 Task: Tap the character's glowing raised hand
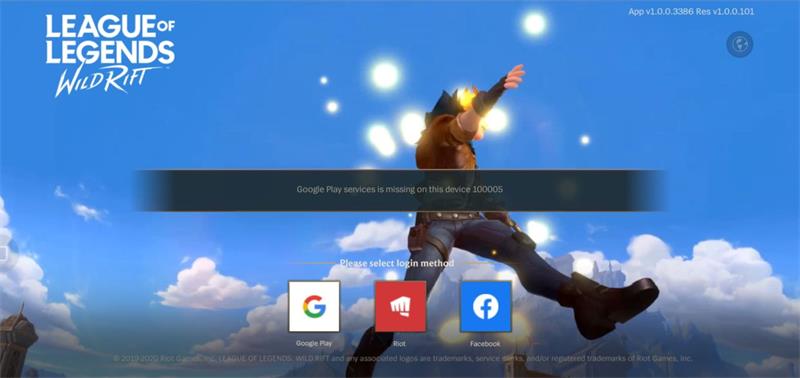click(x=513, y=77)
